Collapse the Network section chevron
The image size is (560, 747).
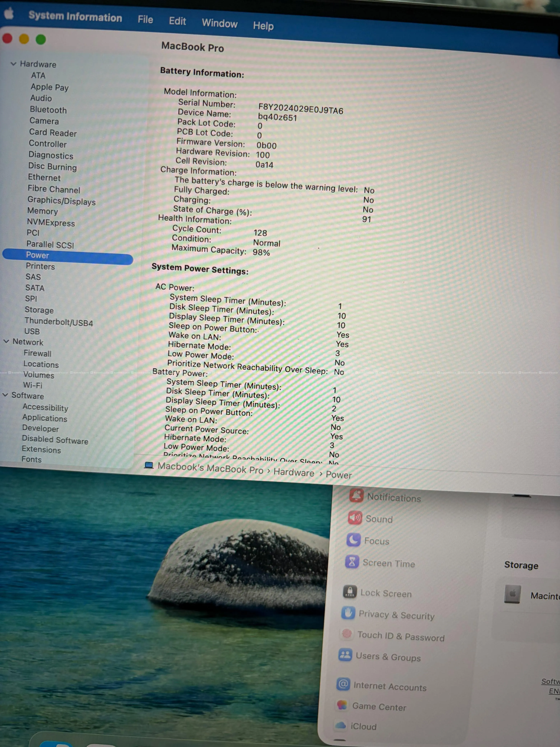pyautogui.click(x=6, y=341)
